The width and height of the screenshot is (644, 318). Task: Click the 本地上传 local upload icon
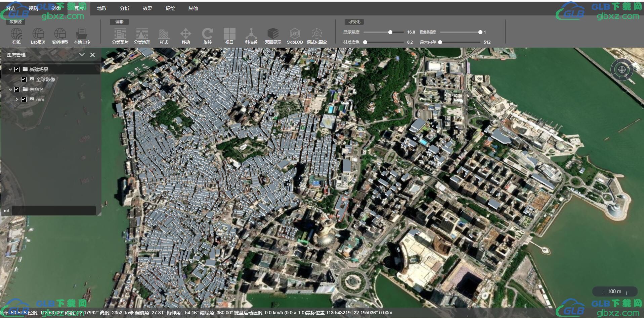point(82,36)
